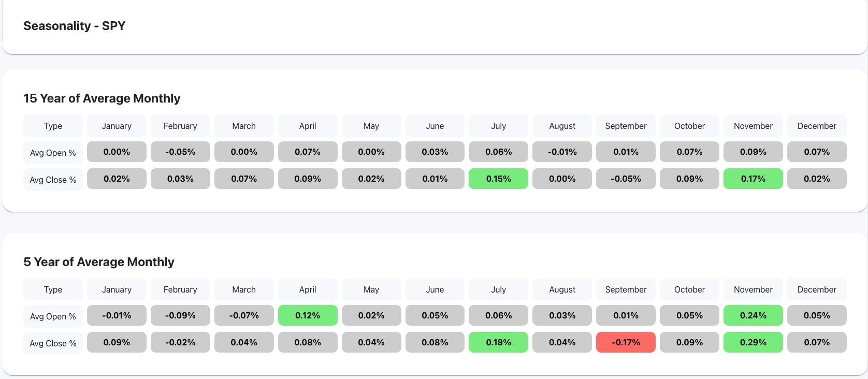Click the 0.07% October open cell in 15 Year table

click(689, 152)
